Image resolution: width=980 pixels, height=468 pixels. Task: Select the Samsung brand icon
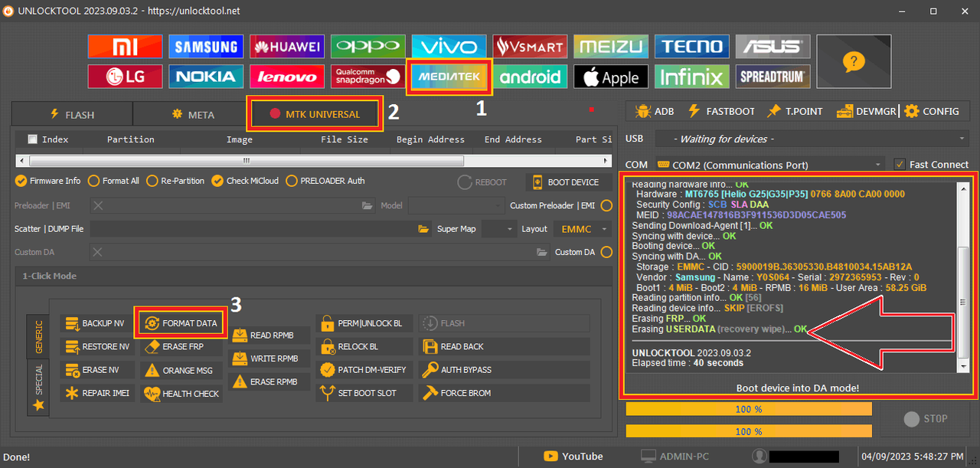coord(206,47)
